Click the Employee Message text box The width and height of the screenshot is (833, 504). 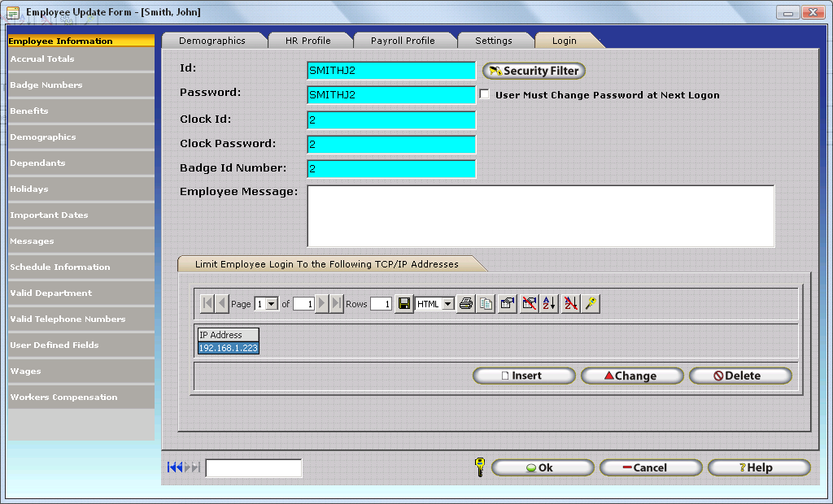540,216
